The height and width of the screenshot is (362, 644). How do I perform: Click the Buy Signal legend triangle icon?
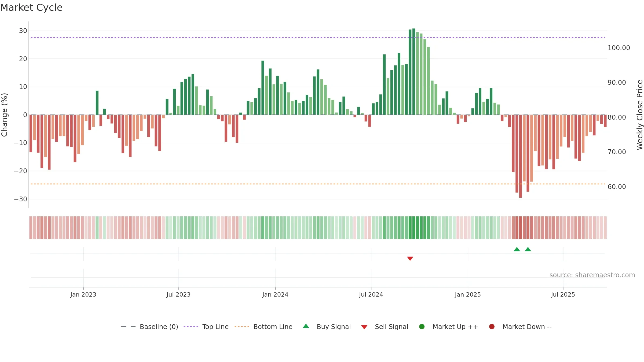[x=306, y=326]
